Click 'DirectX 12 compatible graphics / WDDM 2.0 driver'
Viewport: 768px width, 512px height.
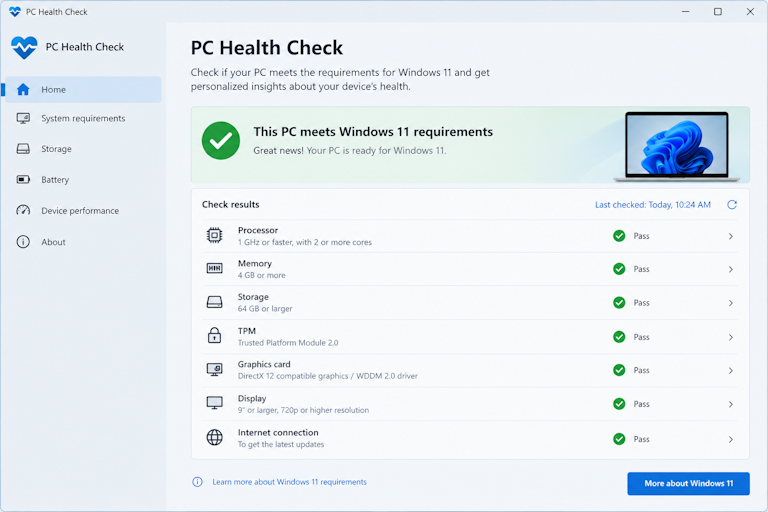click(328, 376)
